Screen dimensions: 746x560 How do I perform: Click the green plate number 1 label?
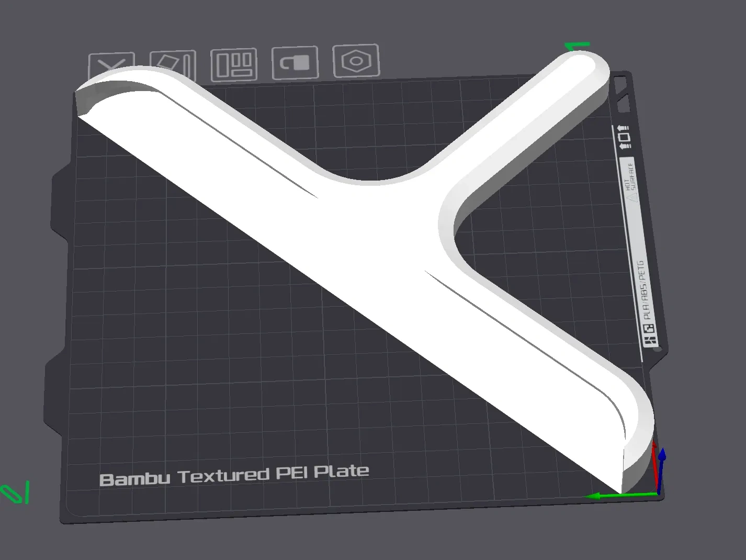(x=578, y=47)
